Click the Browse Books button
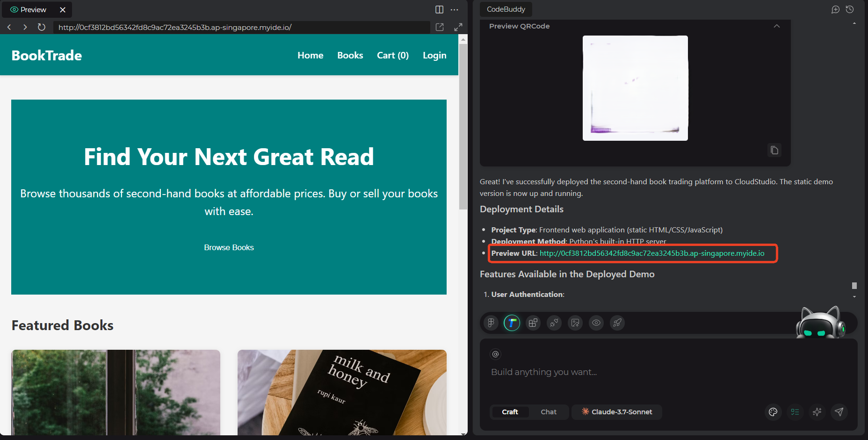This screenshot has height=440, width=868. (x=229, y=247)
